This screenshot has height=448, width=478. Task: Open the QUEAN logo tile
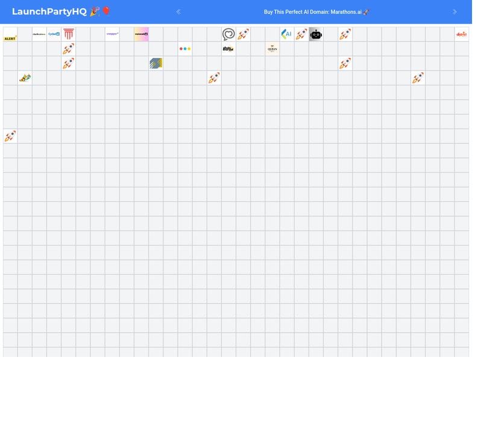pos(272,49)
